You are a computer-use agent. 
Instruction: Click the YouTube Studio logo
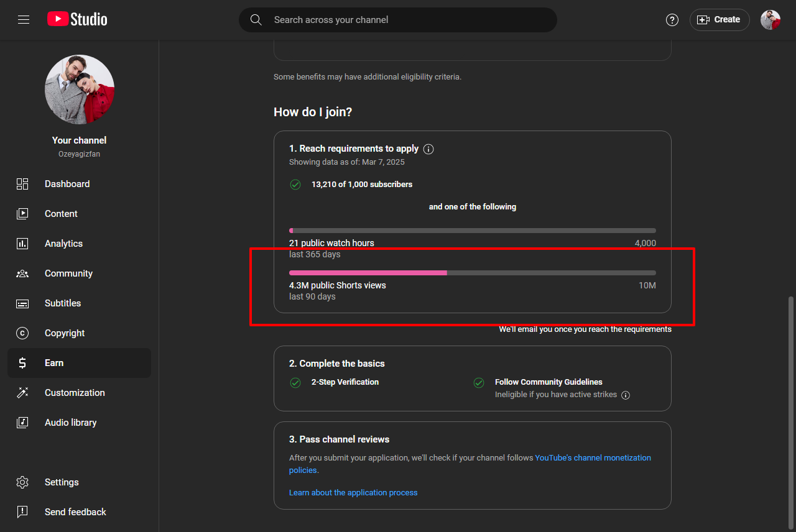77,19
